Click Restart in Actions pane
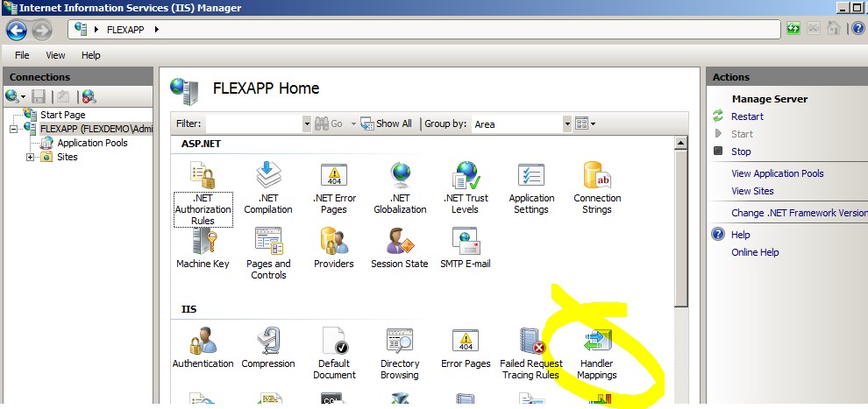Viewport: 868px width, 409px height. (747, 116)
